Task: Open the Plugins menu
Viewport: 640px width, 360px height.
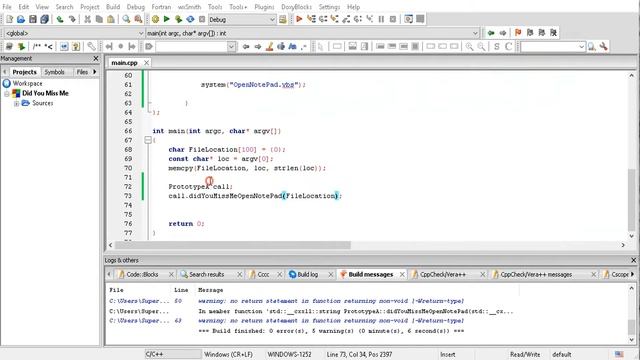Action: (264, 7)
